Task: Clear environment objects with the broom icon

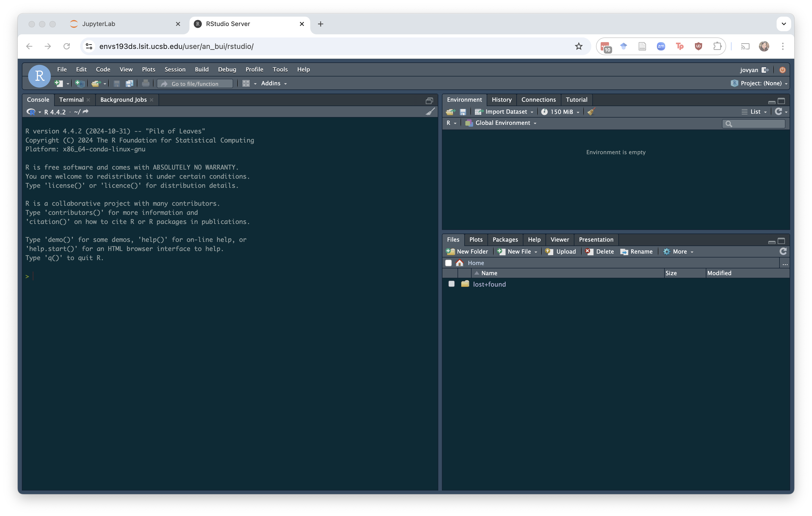Action: click(591, 112)
